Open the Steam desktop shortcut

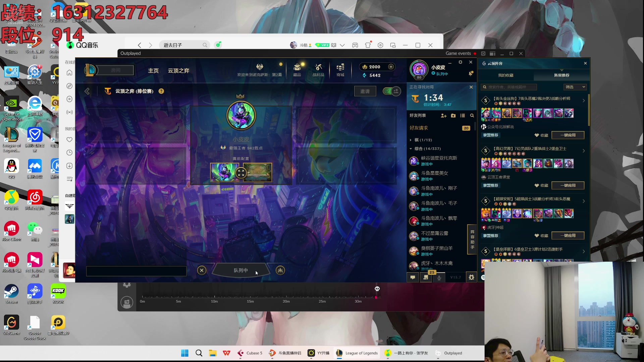click(x=11, y=294)
